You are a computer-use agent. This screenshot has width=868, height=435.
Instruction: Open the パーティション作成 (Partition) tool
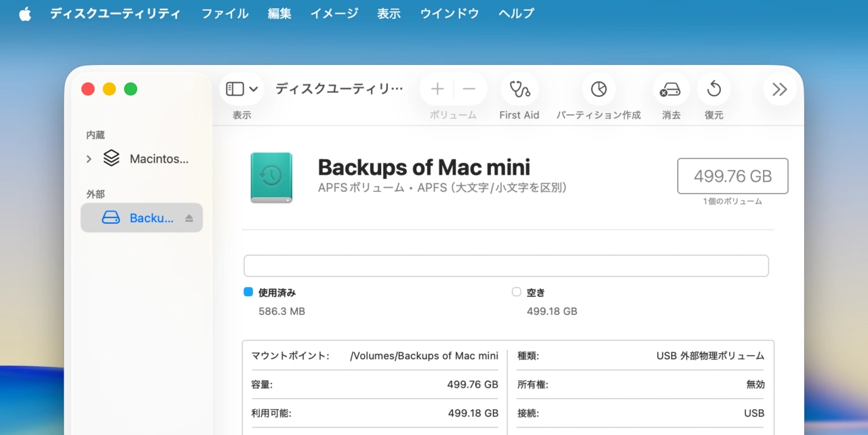[598, 89]
